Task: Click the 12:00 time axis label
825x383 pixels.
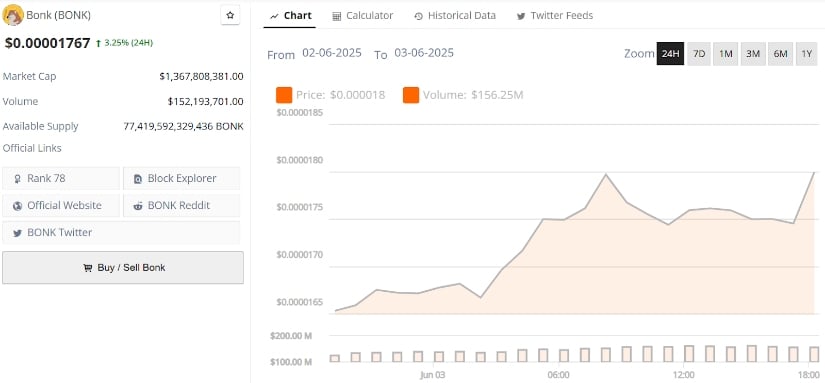Action: click(683, 375)
